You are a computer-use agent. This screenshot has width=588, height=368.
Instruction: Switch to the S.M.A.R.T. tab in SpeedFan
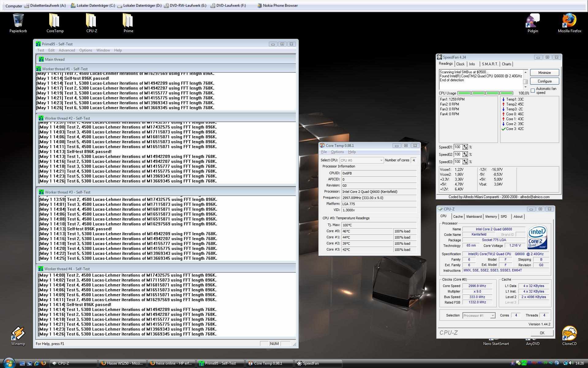(489, 64)
